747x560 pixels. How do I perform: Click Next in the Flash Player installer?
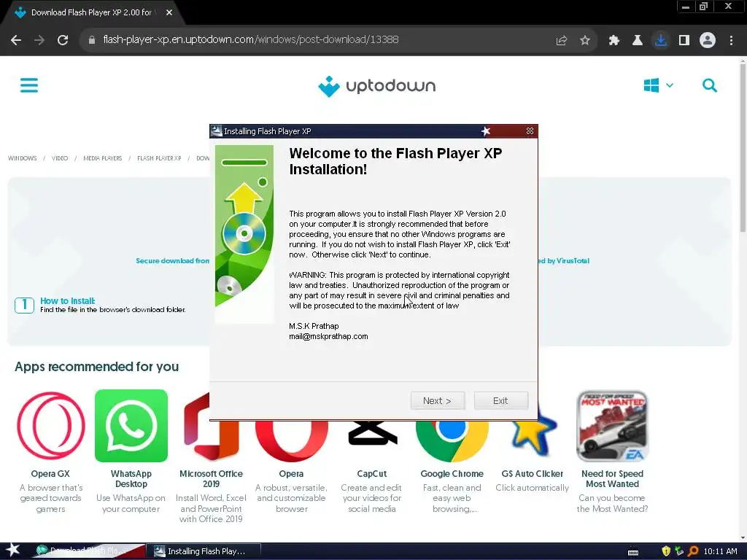pyautogui.click(x=438, y=400)
